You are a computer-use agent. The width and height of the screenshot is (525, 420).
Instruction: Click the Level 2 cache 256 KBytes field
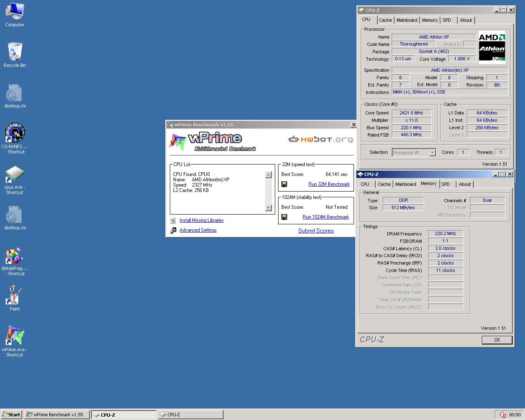point(487,128)
